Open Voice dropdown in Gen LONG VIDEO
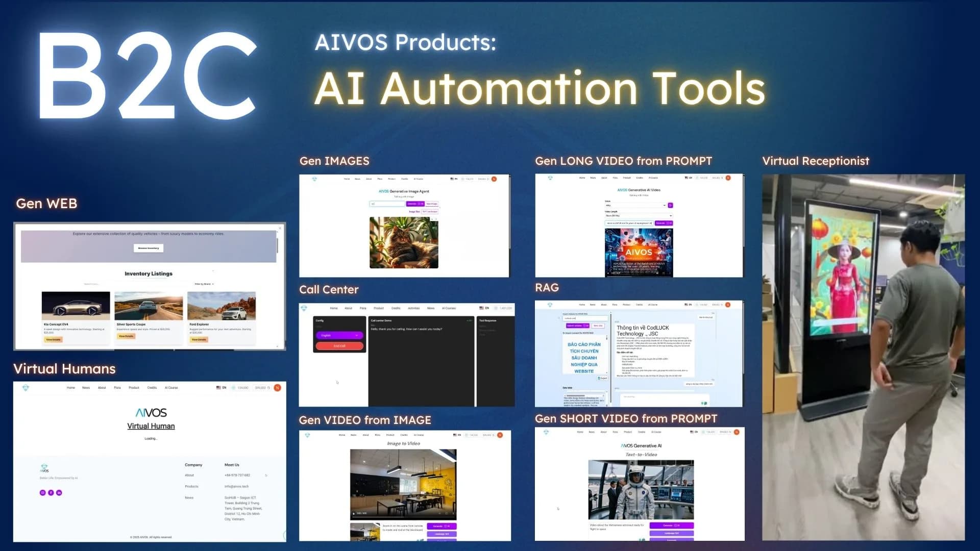Screen dimensions: 980x551 [636, 205]
